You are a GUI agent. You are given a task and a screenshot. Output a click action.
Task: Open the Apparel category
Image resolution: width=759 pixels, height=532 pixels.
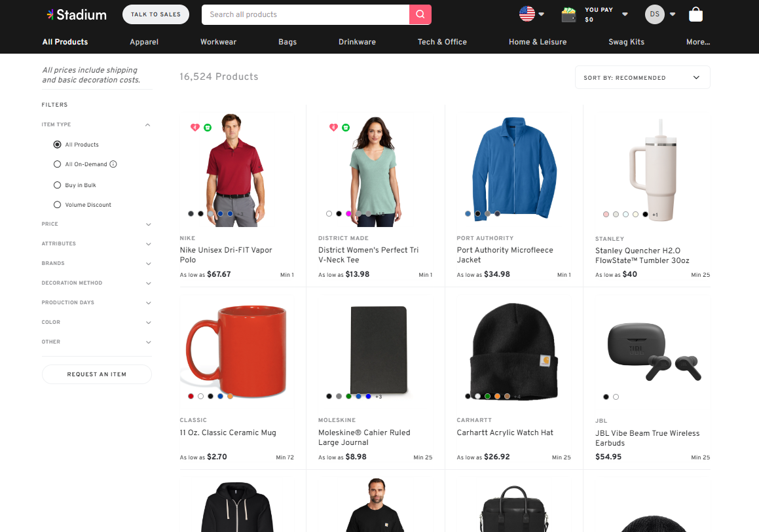(x=144, y=42)
